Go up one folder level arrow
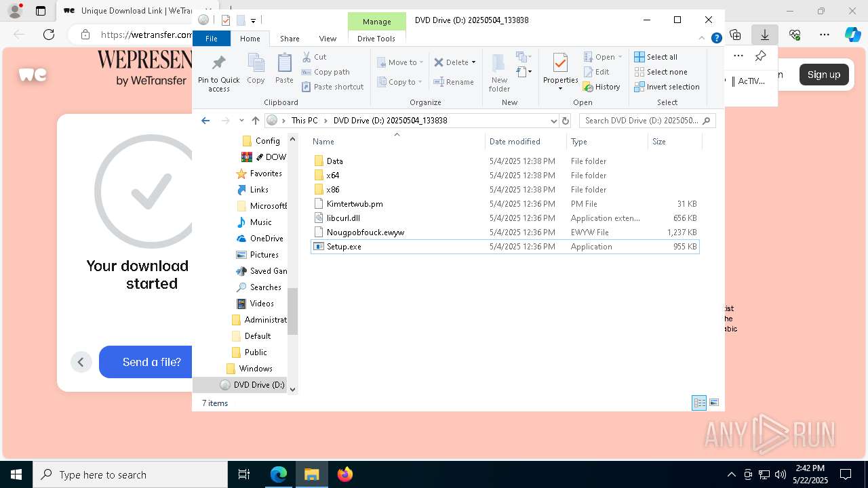 click(255, 121)
